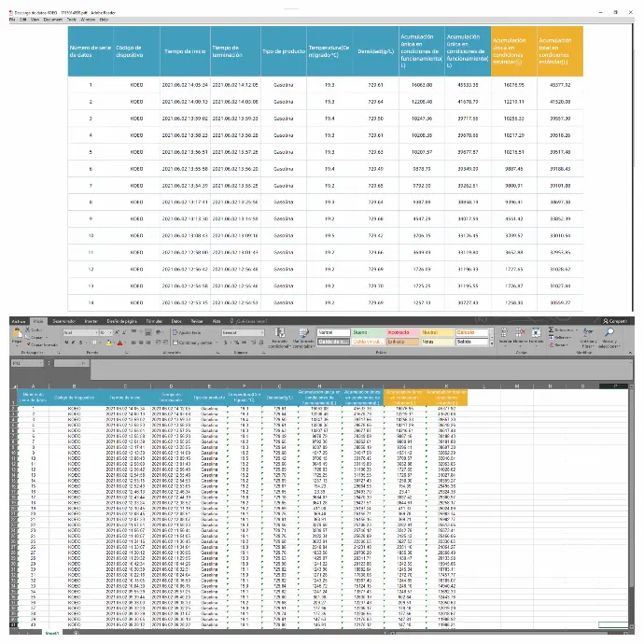This screenshot has height=644, width=644.
Task: Click the increase decimals icon
Action: click(x=254, y=343)
